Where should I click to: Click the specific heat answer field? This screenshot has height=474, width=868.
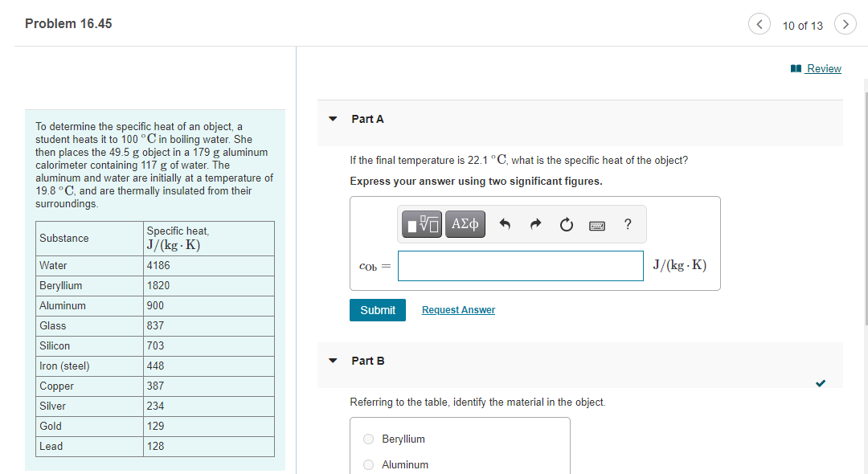(520, 266)
